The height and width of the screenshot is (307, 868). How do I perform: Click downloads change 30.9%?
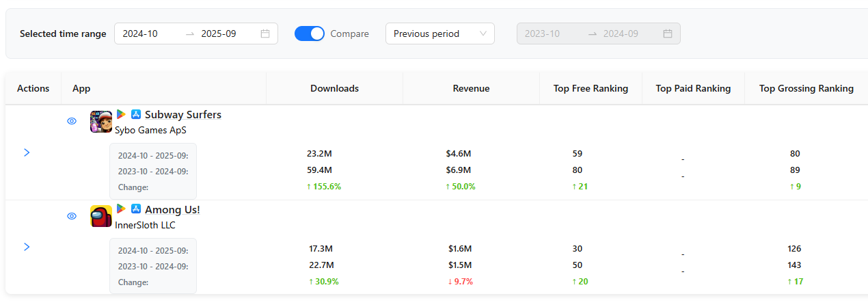324,282
